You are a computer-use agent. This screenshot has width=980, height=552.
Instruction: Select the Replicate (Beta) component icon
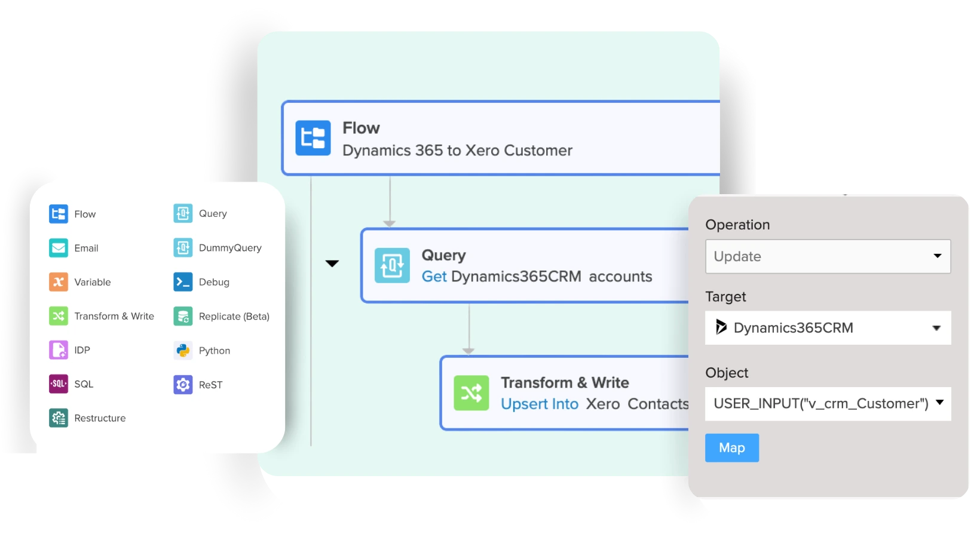click(x=182, y=315)
